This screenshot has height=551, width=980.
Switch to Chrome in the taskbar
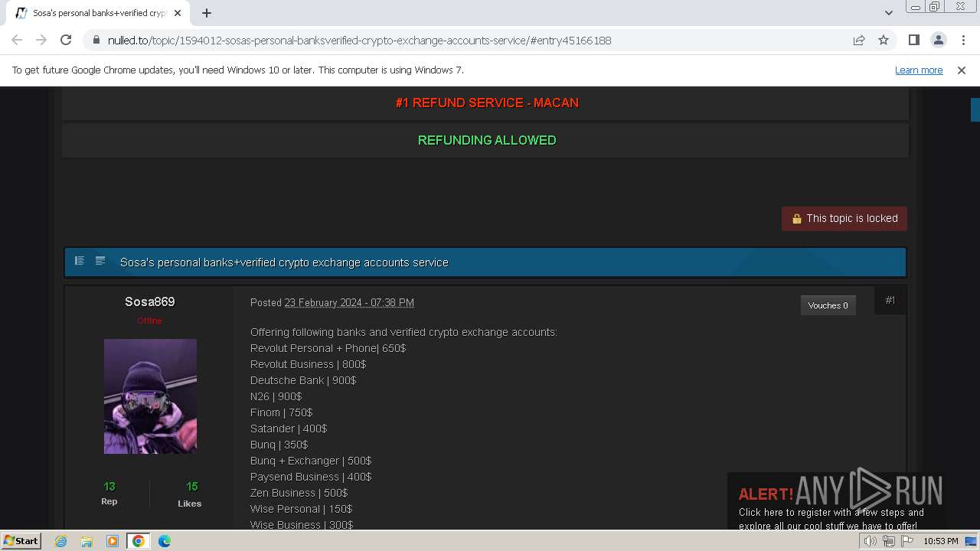pyautogui.click(x=139, y=541)
